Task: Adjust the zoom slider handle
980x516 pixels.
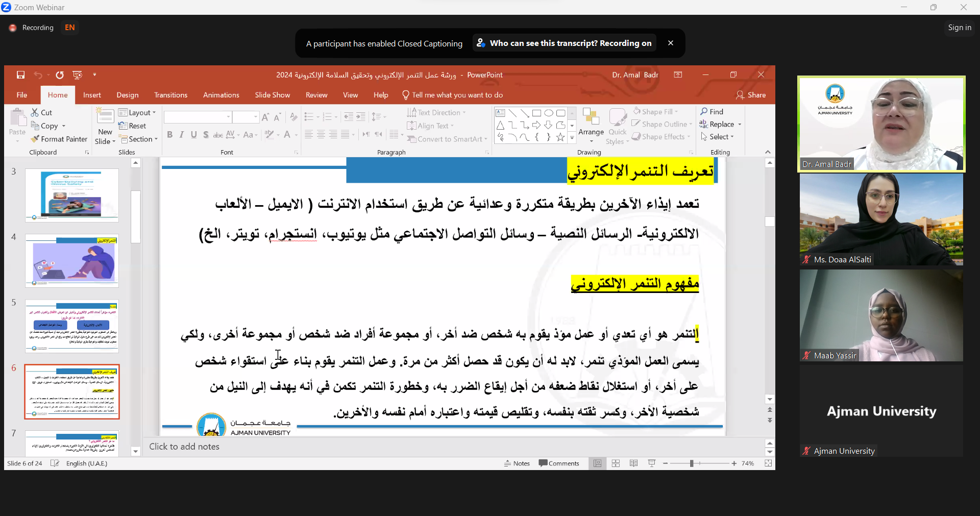Action: coord(692,463)
